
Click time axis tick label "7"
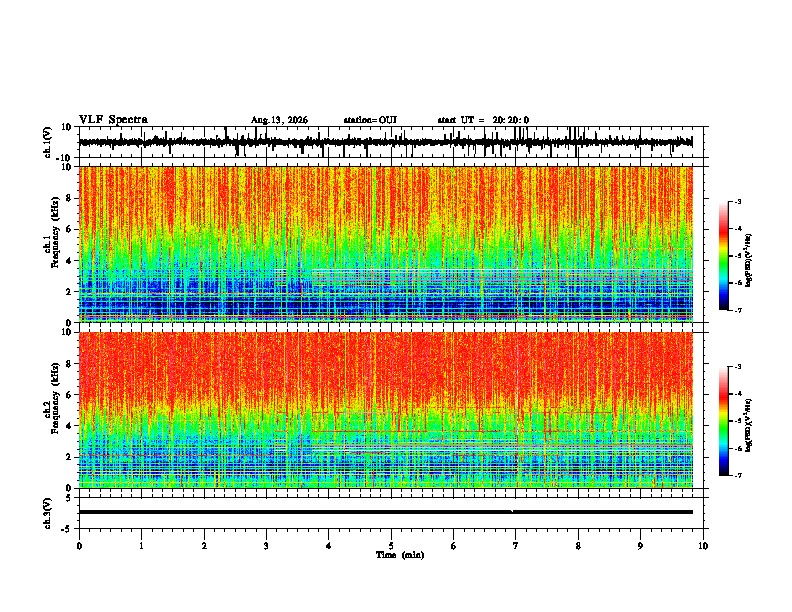(516, 546)
